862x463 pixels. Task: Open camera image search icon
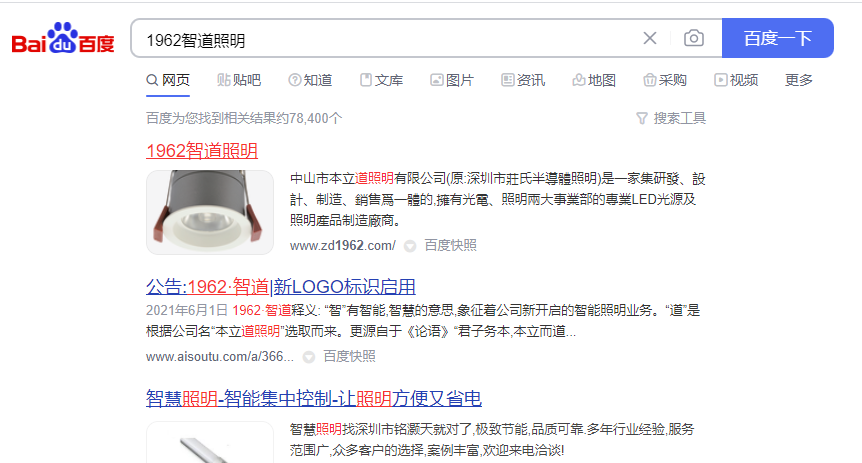[x=694, y=38]
